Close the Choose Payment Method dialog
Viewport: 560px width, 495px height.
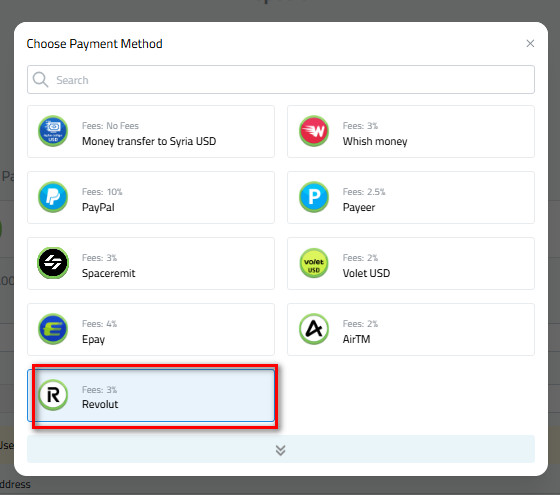530,44
